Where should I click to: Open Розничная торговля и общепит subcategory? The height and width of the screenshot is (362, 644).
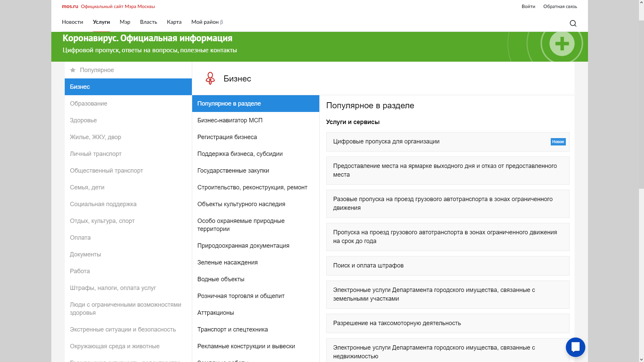click(x=256, y=296)
